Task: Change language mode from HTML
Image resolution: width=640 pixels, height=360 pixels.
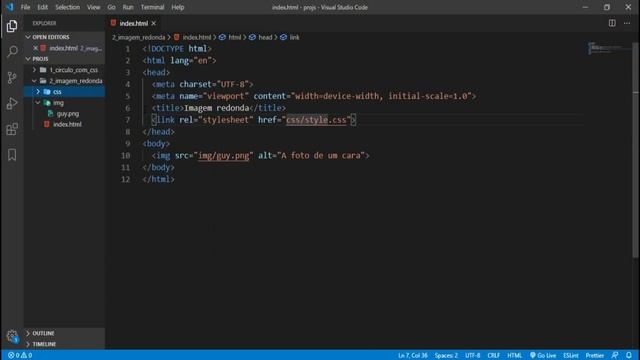Action: click(x=514, y=355)
